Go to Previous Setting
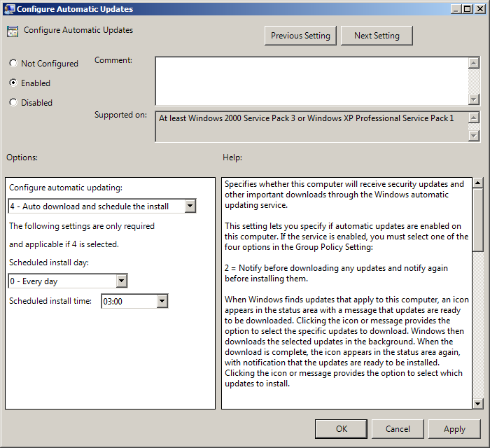 tap(301, 36)
